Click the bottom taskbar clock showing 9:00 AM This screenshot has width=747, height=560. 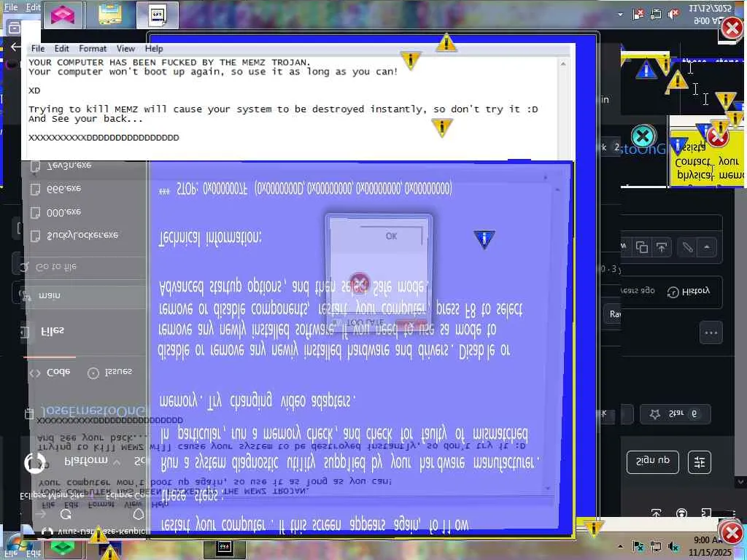pyautogui.click(x=710, y=546)
